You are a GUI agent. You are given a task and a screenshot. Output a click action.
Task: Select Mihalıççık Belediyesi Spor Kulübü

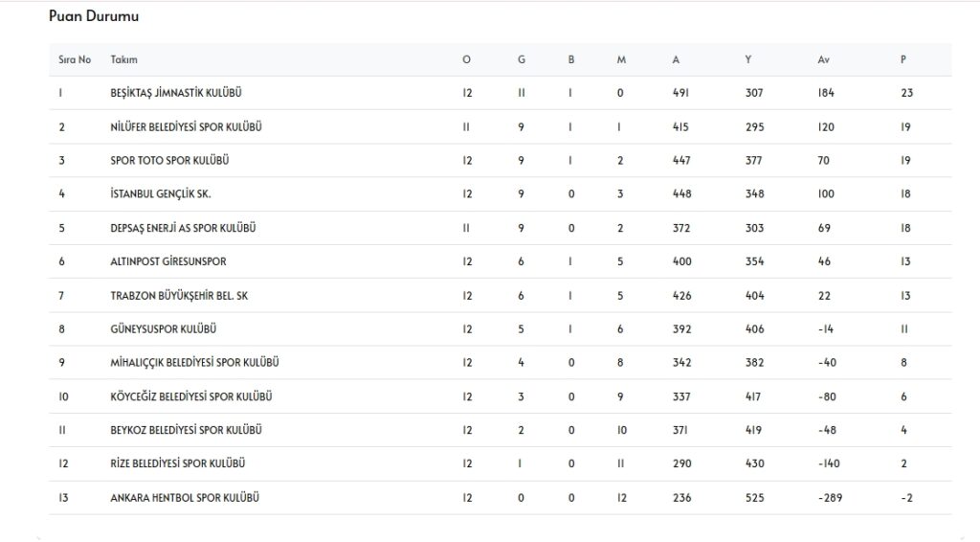pyautogui.click(x=194, y=363)
